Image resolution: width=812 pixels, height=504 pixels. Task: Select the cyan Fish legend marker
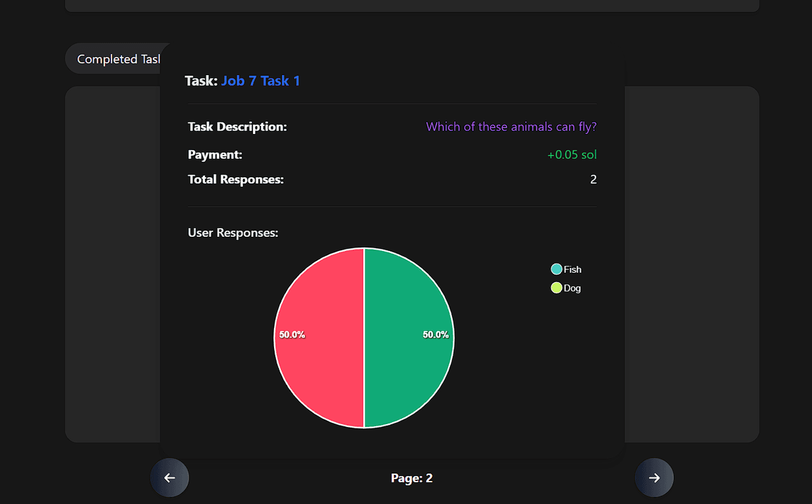tap(556, 269)
